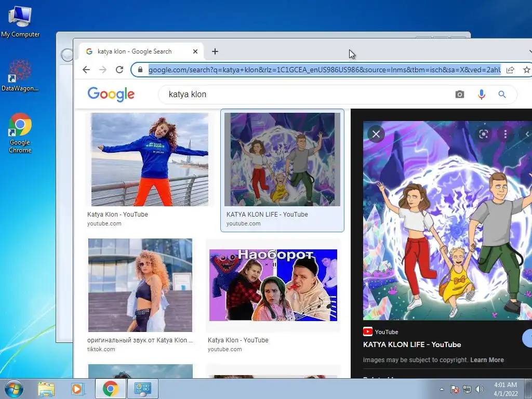Open TikTok curly hair image result
532x399 pixels.
pyautogui.click(x=140, y=285)
